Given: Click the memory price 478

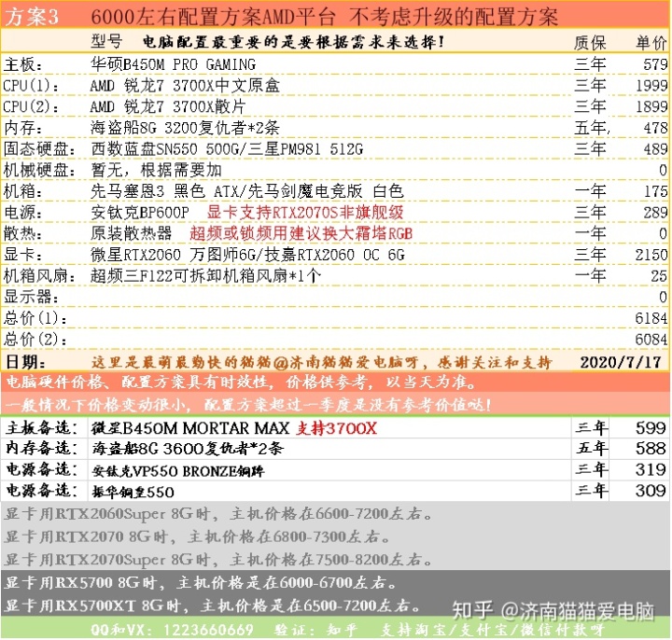Looking at the screenshot, I should pos(655,128).
